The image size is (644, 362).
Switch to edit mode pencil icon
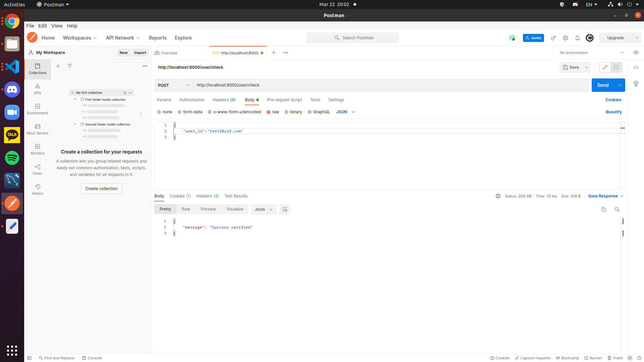605,67
